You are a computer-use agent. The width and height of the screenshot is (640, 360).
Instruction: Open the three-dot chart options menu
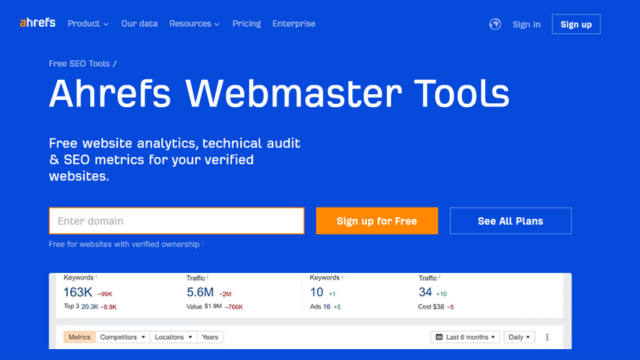coord(547,337)
